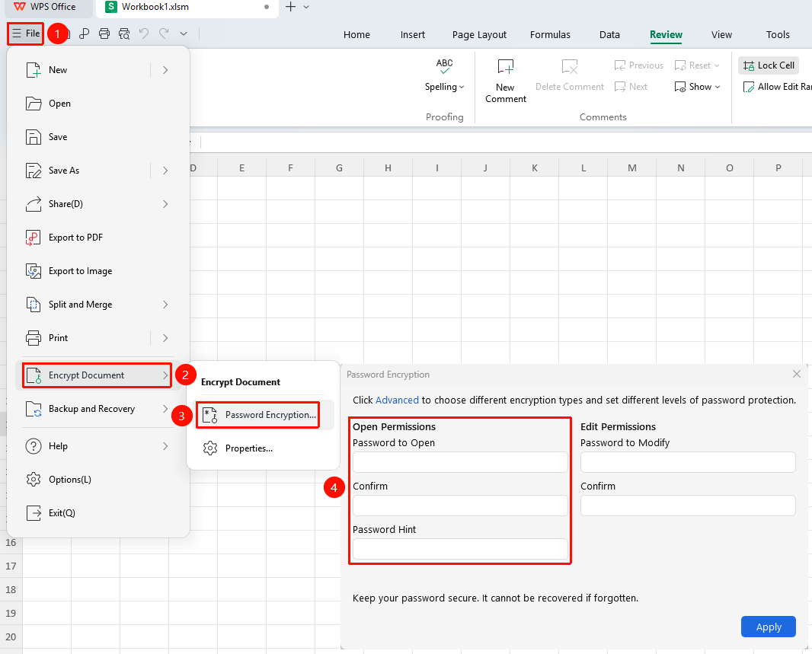The image size is (812, 654).
Task: Run the Spelling check
Action: point(444,75)
